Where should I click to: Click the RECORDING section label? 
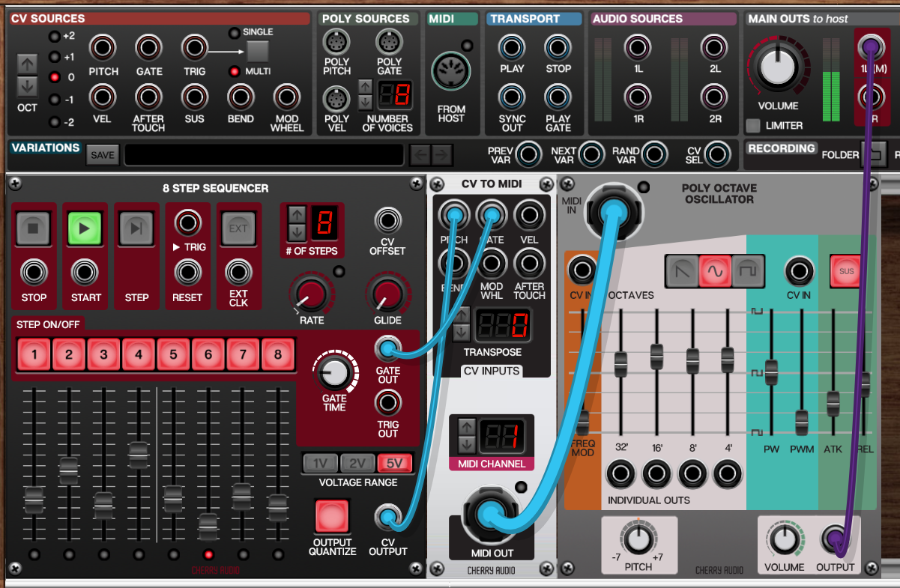pos(782,148)
